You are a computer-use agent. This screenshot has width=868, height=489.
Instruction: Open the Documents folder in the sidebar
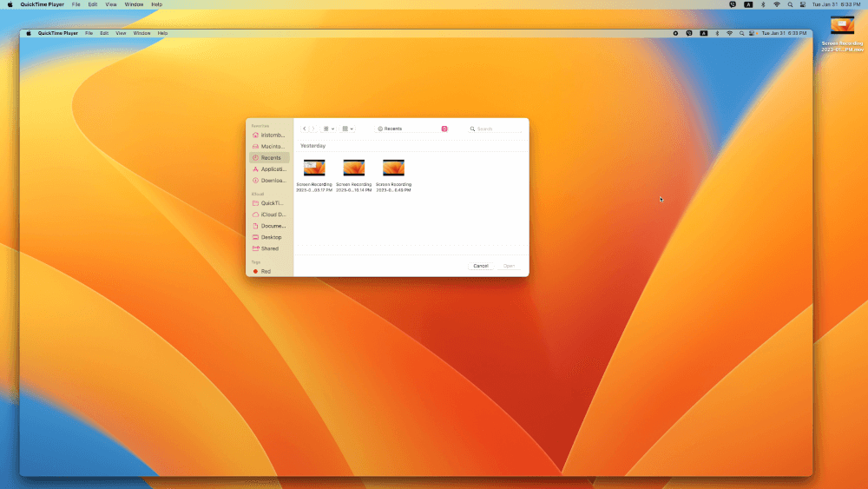coord(269,226)
